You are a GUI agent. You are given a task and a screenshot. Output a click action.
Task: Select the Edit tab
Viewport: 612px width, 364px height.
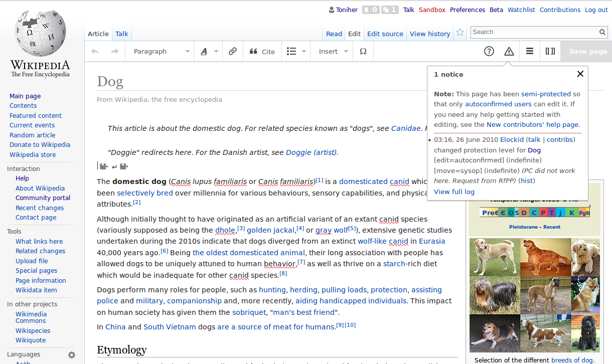355,34
